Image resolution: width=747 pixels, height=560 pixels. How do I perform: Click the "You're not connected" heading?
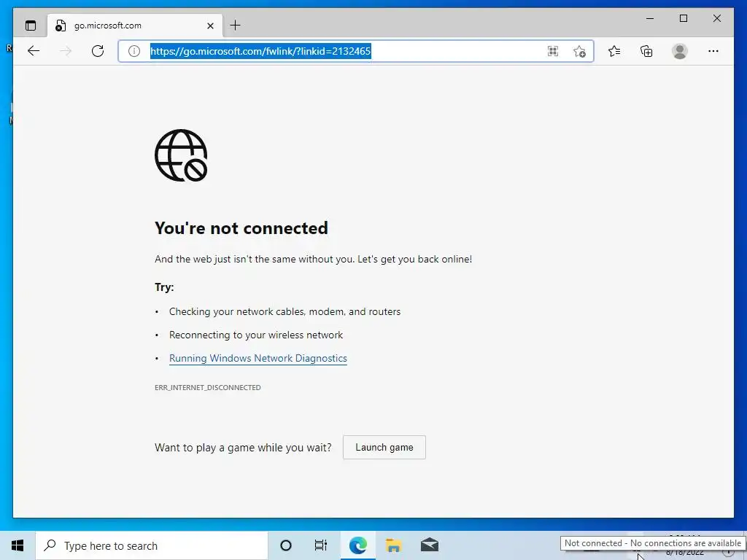(241, 228)
